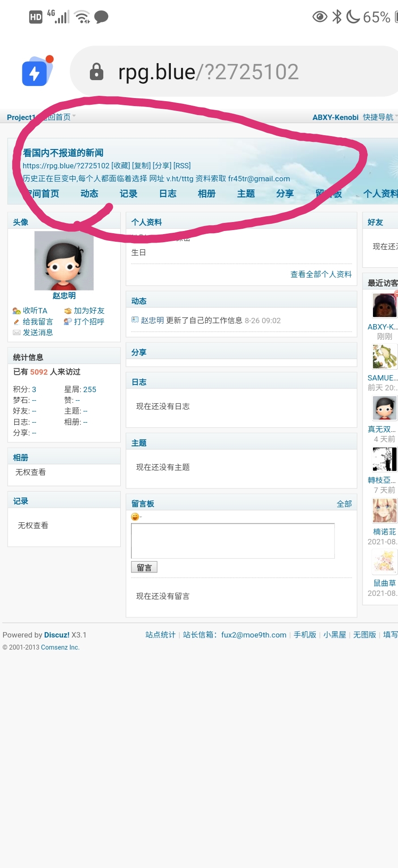Switch to the 日志 tab

(x=168, y=194)
